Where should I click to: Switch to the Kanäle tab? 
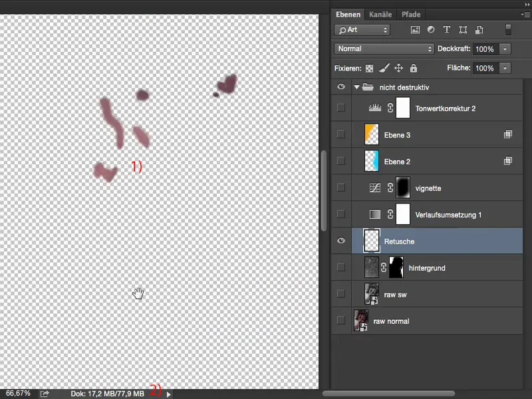[380, 14]
